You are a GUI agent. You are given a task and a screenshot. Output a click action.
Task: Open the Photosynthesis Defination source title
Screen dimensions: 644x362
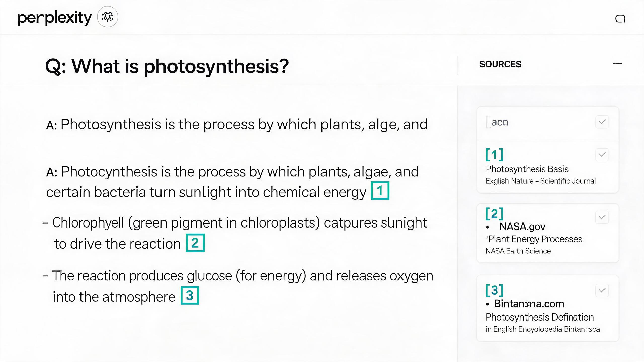pos(540,317)
